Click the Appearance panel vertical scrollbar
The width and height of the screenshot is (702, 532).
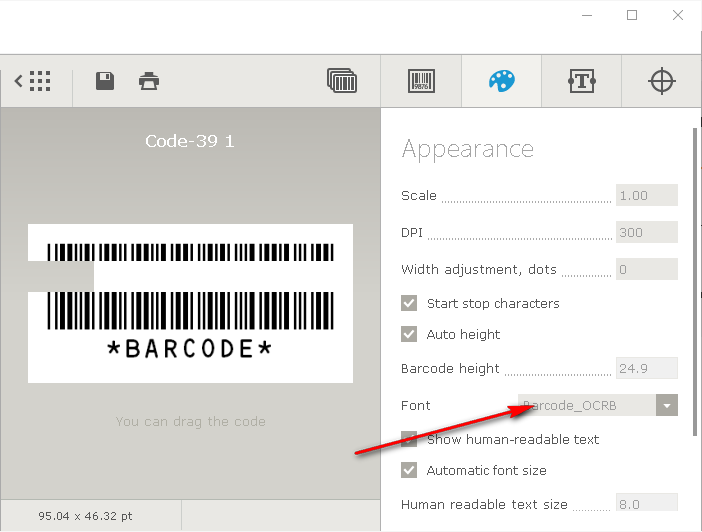(694, 280)
